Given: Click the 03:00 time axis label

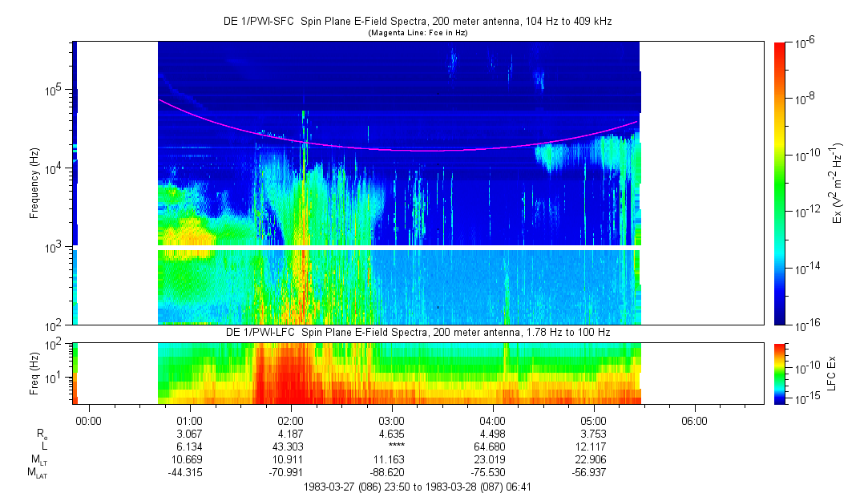Looking at the screenshot, I should point(391,421).
